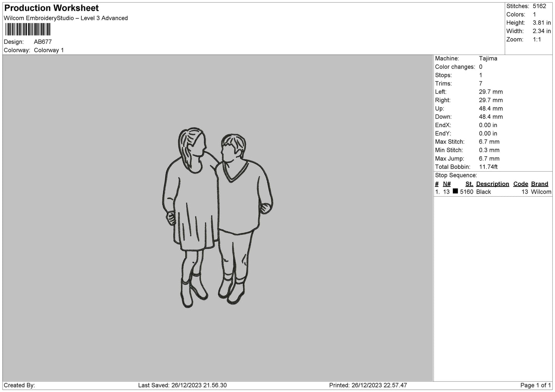Click the Machine value 'Tajima'
555x392 pixels.
(x=488, y=58)
